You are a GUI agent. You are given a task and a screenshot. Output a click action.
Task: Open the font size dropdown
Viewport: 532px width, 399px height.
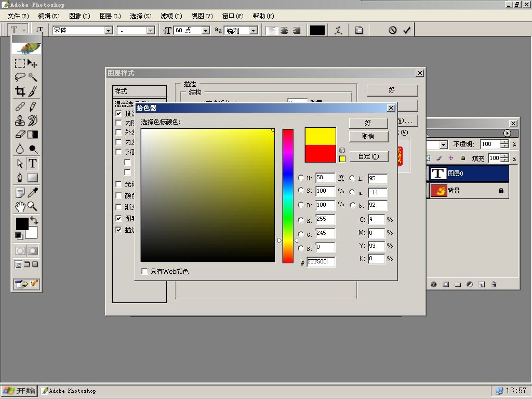tap(206, 31)
